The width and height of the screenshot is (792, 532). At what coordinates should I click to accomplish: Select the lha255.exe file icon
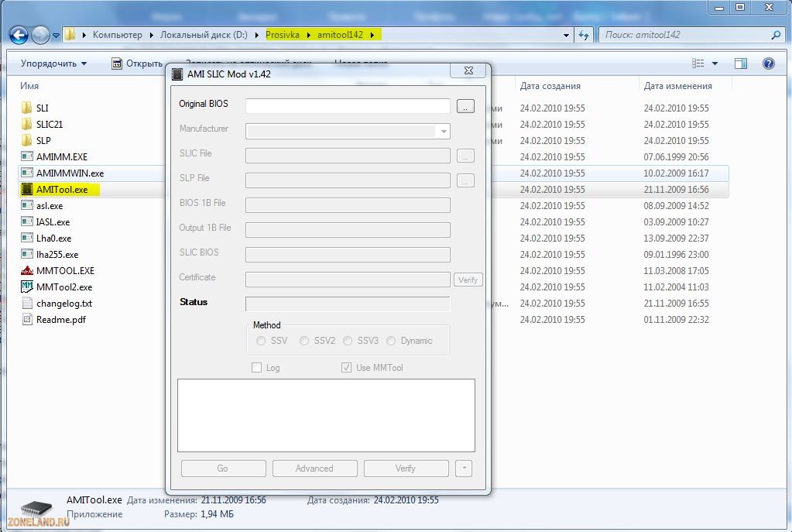pyautogui.click(x=27, y=254)
